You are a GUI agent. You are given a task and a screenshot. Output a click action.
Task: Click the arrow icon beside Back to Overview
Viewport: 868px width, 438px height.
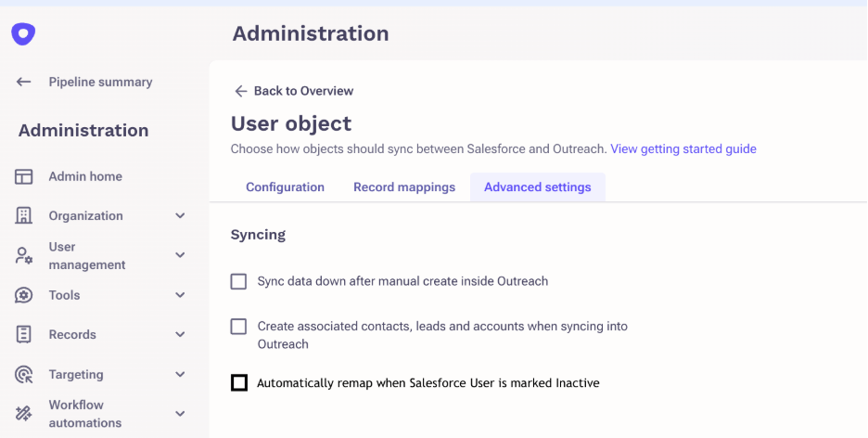click(240, 91)
